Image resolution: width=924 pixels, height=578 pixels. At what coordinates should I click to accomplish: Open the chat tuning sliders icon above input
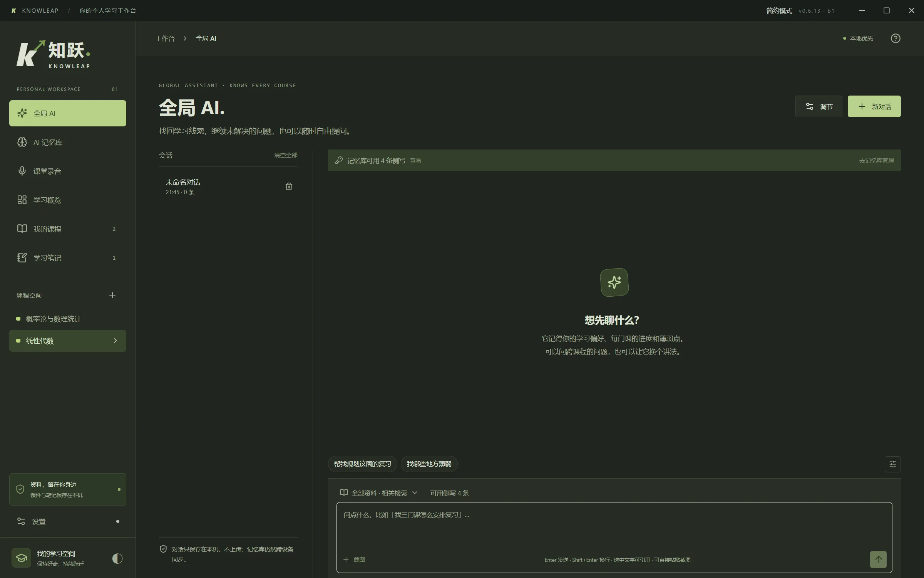(x=892, y=464)
